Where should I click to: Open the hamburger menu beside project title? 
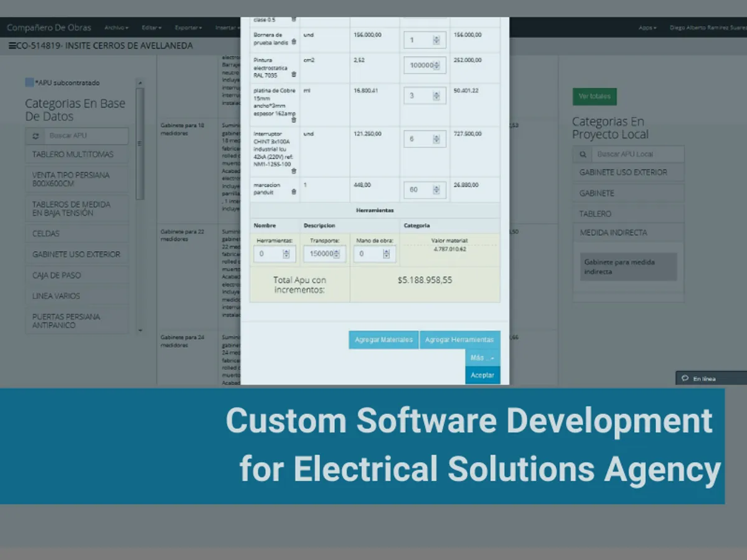pyautogui.click(x=12, y=46)
